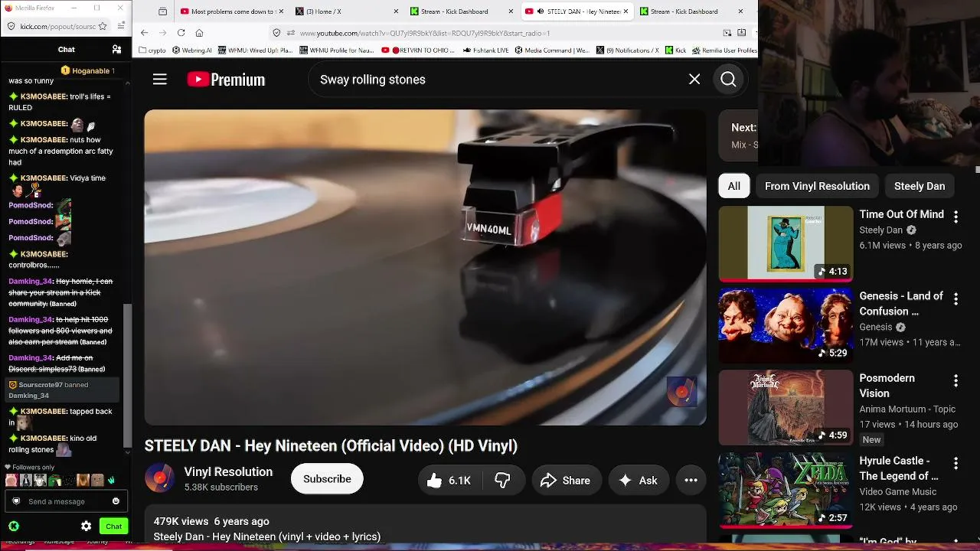This screenshot has width=980, height=551.
Task: Click the Vinyl Resolution watermark on video
Action: click(x=681, y=392)
